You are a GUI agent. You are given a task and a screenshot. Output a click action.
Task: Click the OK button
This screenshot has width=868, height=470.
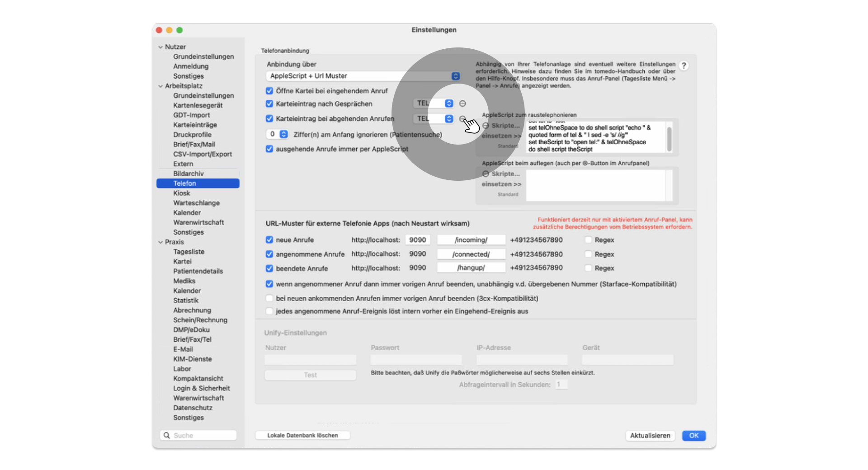tap(694, 436)
